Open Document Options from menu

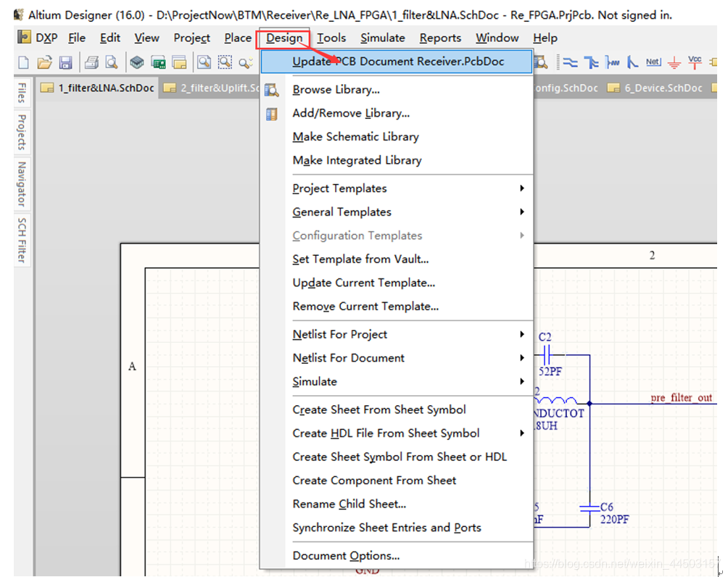pyautogui.click(x=346, y=556)
